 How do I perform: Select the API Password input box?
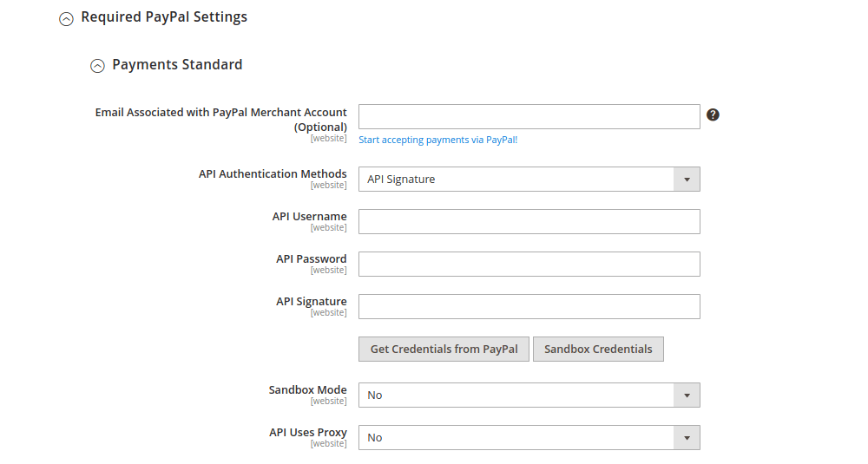pos(529,265)
